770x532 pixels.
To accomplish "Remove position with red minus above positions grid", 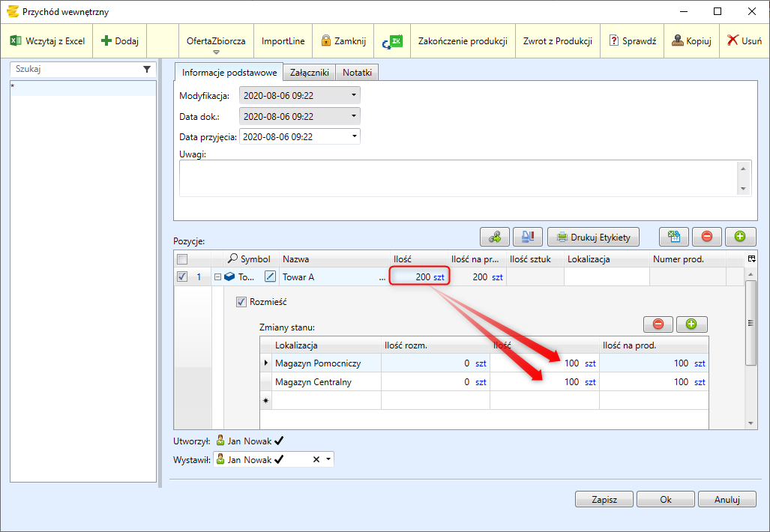I will pyautogui.click(x=707, y=238).
